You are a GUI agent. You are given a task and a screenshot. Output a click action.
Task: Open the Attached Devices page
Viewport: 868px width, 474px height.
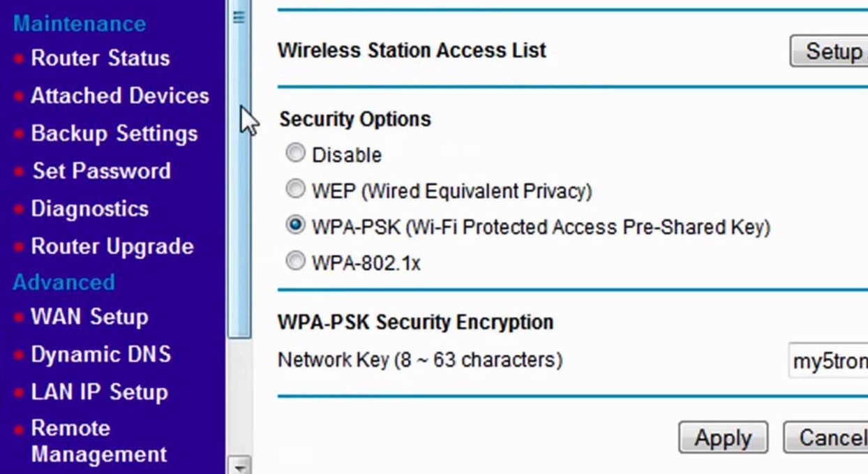(119, 96)
